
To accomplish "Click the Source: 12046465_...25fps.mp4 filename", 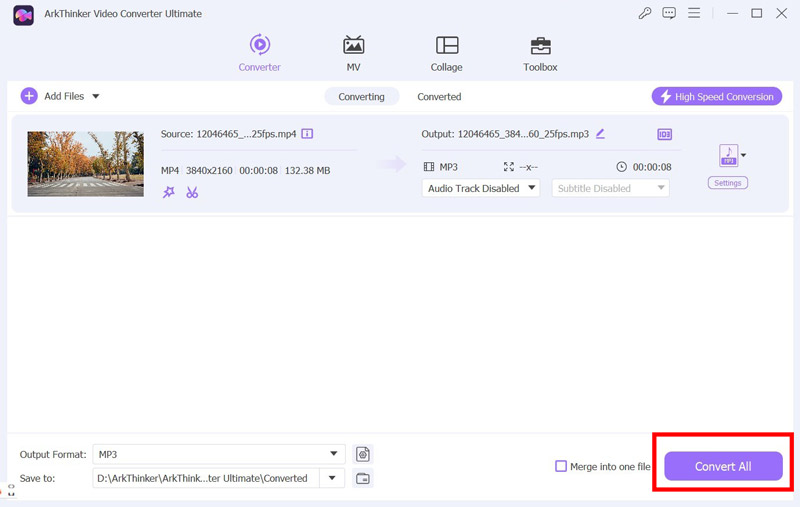I will click(229, 134).
